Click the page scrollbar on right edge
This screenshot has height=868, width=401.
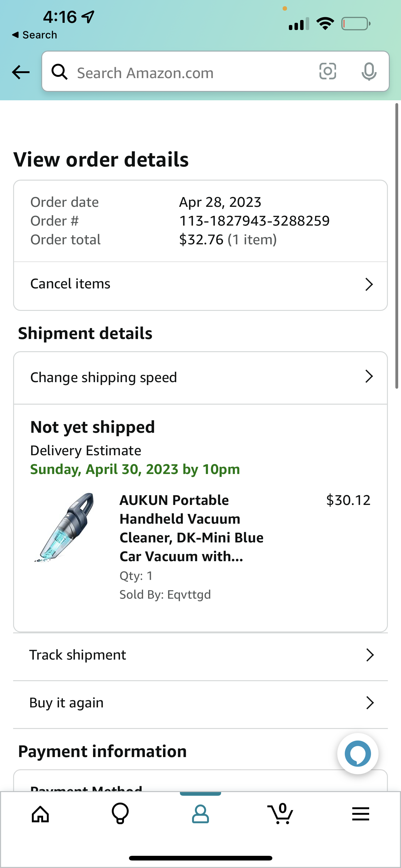tap(397, 246)
